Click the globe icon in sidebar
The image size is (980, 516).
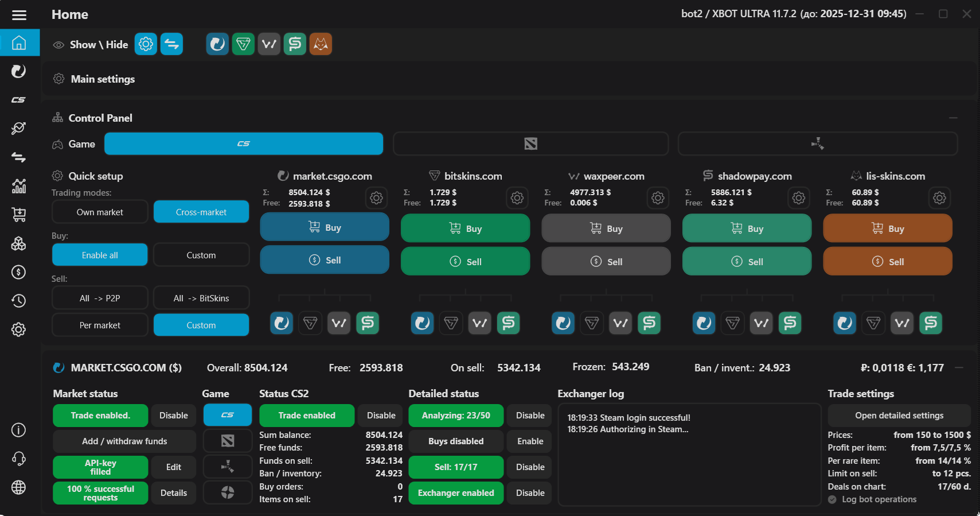pyautogui.click(x=19, y=487)
